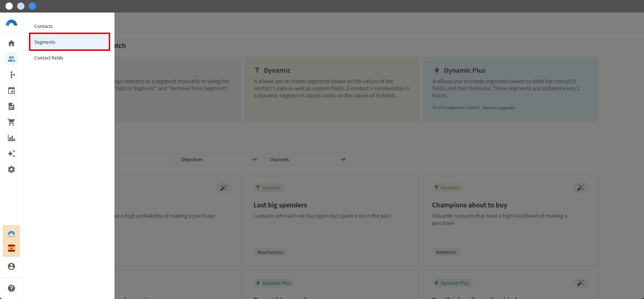Click the account logo switcher icon
Screen dimensions: 644x299
pyautogui.click(x=11, y=234)
